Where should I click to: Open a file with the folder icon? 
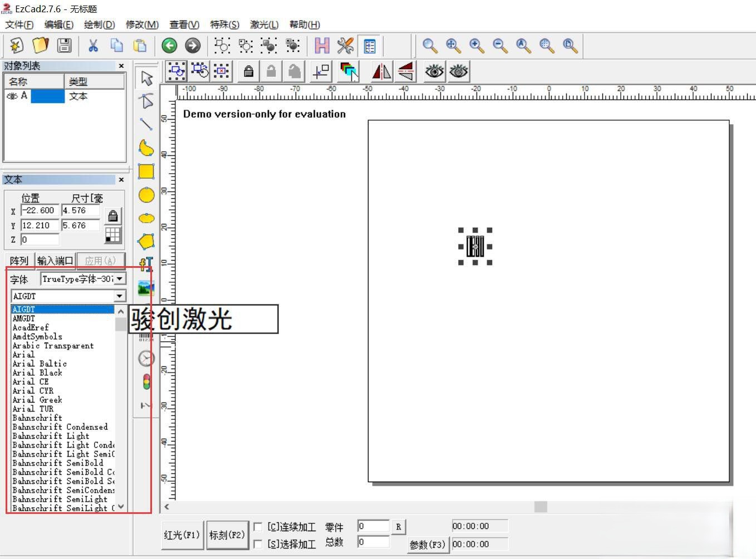(x=41, y=45)
